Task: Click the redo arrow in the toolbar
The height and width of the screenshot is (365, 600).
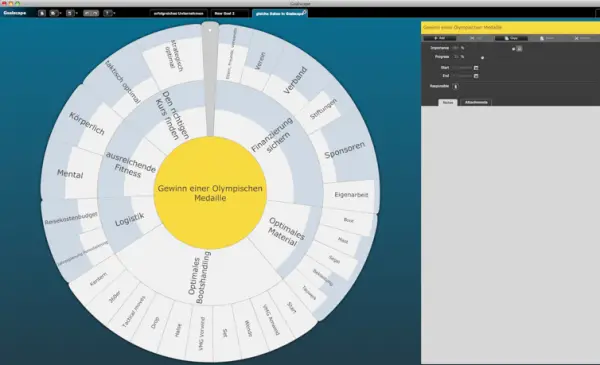Action: pyautogui.click(x=95, y=13)
